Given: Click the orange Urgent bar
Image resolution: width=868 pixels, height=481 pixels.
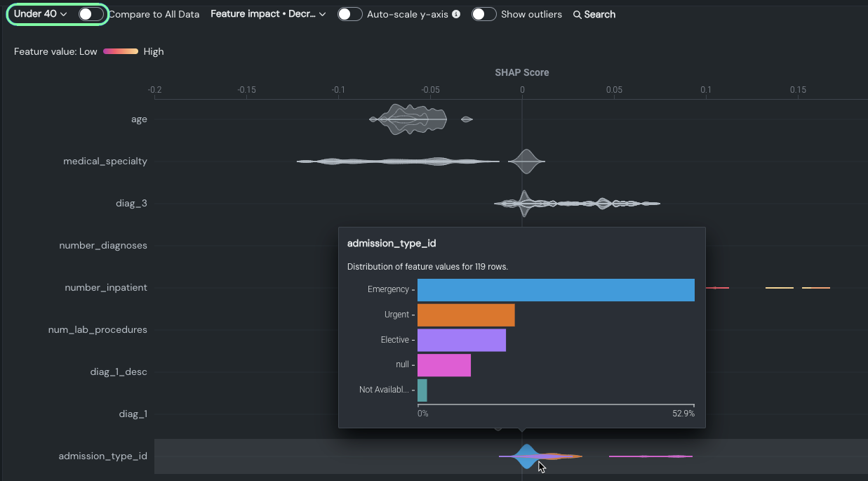Looking at the screenshot, I should tap(466, 315).
